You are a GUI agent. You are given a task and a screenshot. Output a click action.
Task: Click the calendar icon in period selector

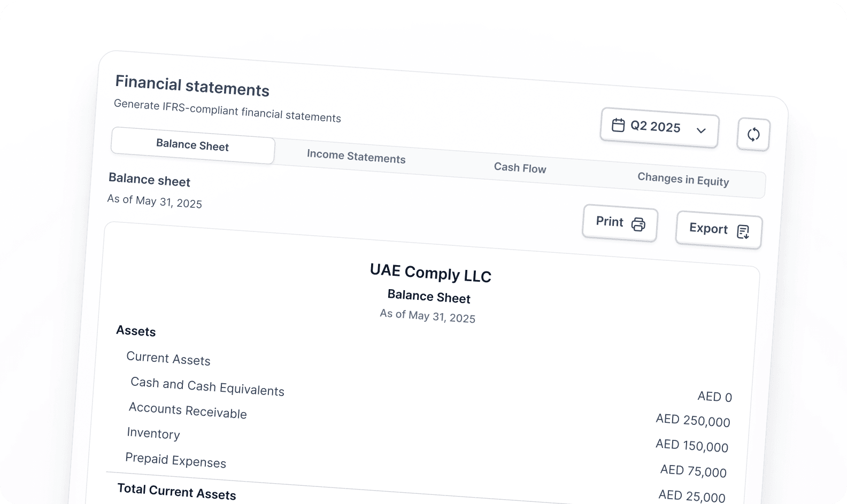click(x=618, y=125)
